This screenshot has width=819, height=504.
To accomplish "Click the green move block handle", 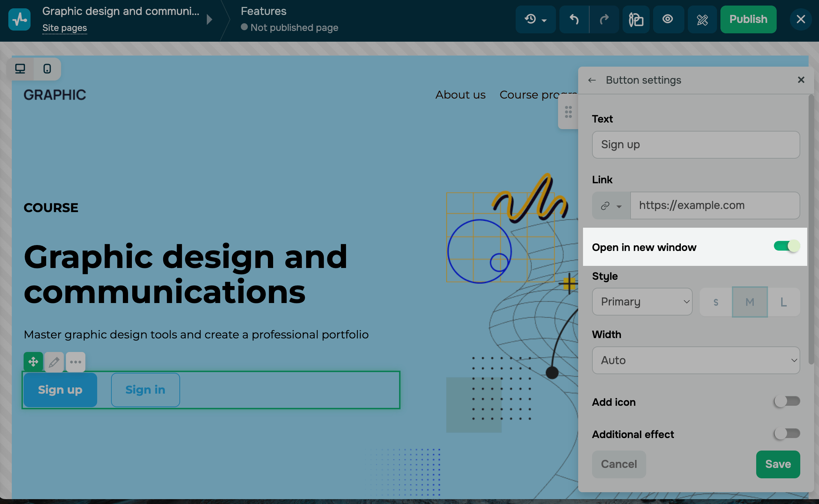I will 33,362.
